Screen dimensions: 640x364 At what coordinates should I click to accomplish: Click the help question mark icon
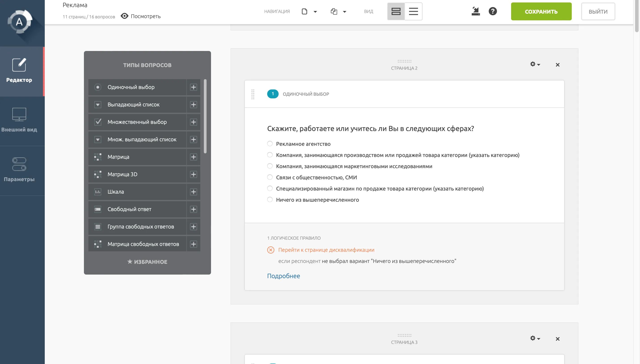[x=492, y=11]
